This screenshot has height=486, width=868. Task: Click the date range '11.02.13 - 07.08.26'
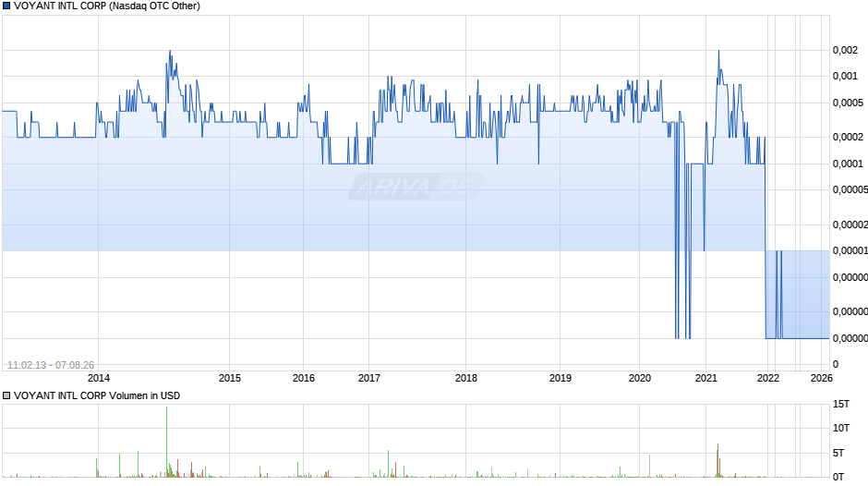[x=51, y=365]
